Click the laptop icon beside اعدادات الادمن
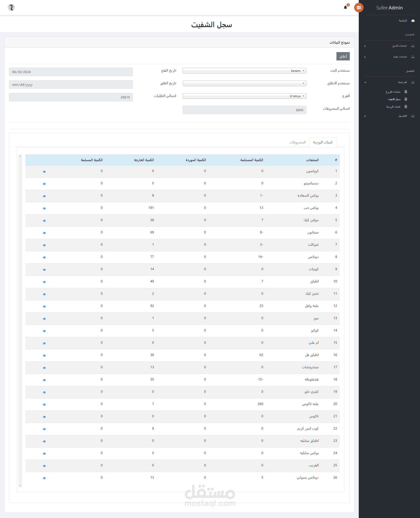420x518 pixels. [413, 46]
